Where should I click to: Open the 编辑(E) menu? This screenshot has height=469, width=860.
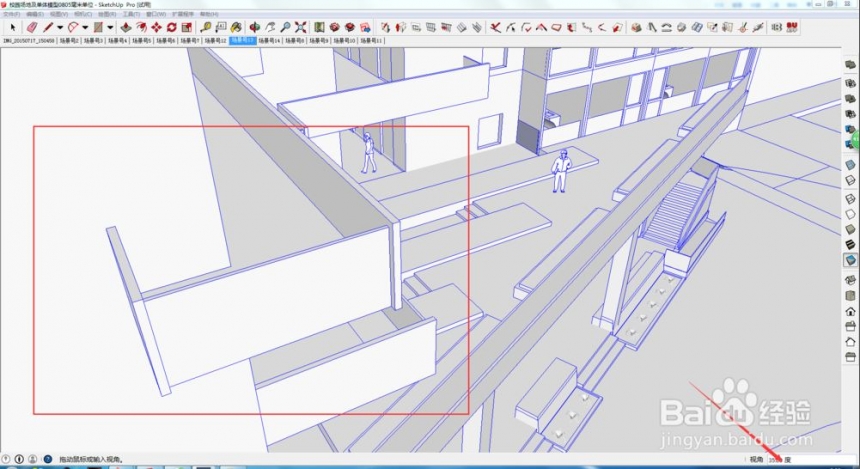point(35,14)
